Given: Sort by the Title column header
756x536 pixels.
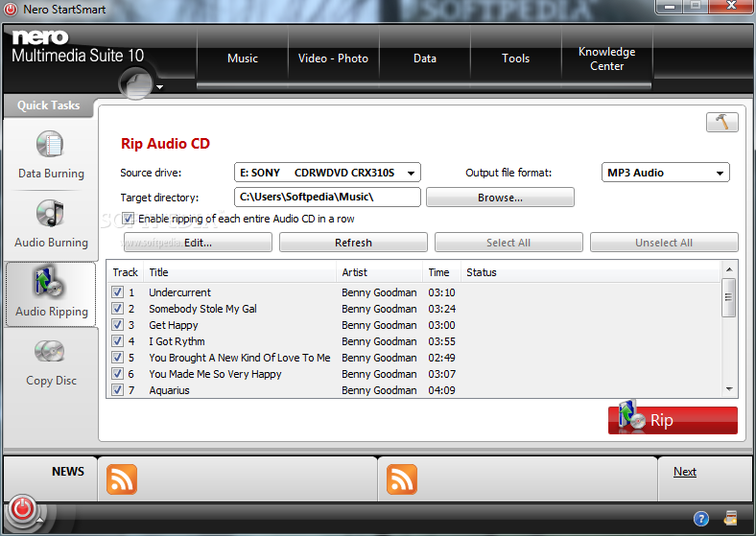Looking at the screenshot, I should click(240, 272).
